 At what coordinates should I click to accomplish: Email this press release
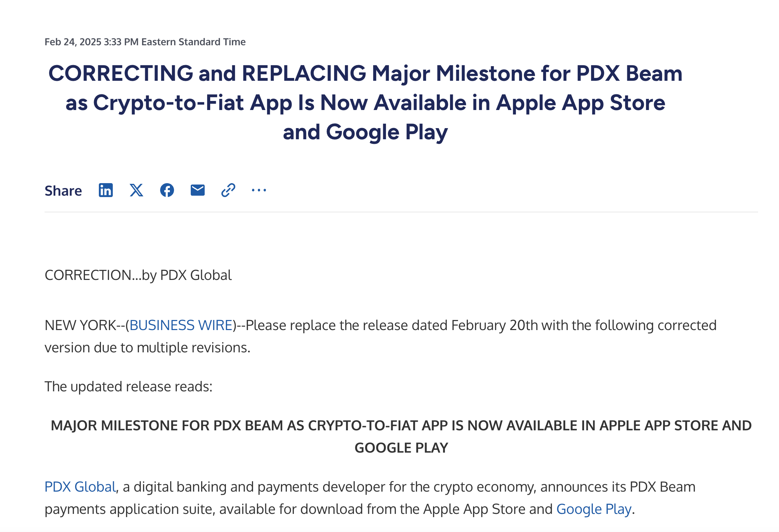197,190
